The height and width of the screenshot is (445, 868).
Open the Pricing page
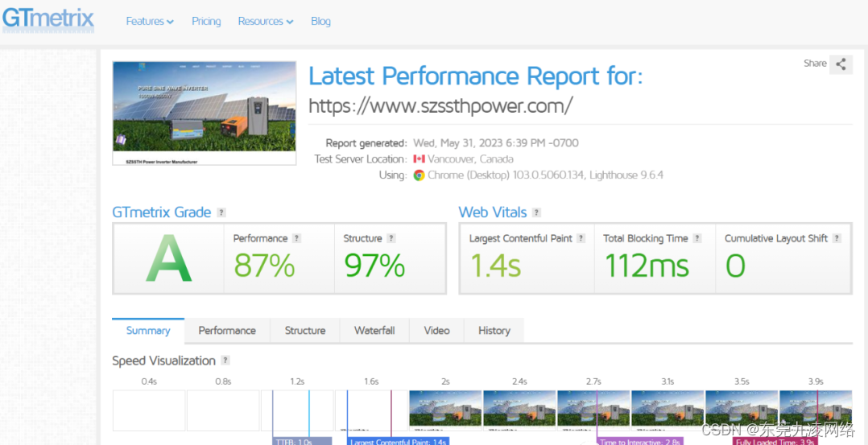206,22
